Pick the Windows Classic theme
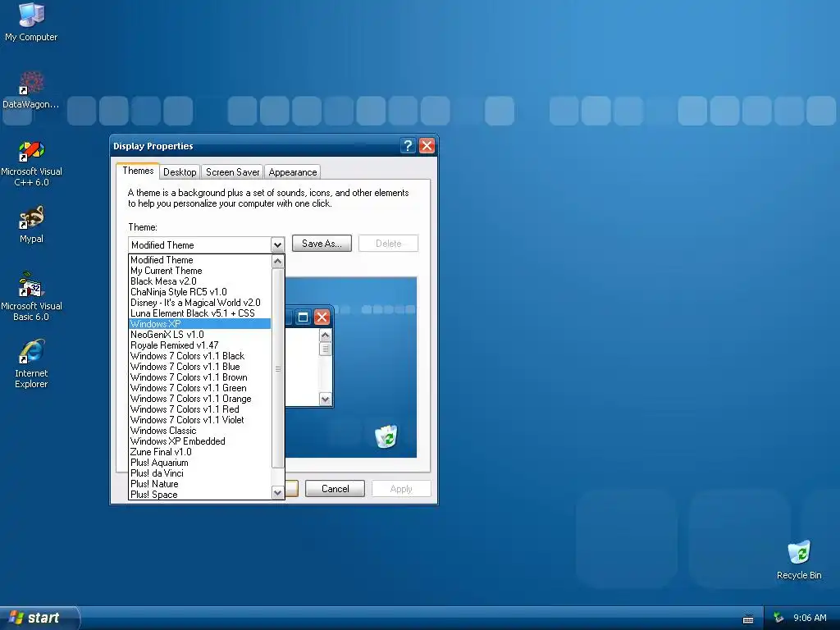 click(200, 431)
